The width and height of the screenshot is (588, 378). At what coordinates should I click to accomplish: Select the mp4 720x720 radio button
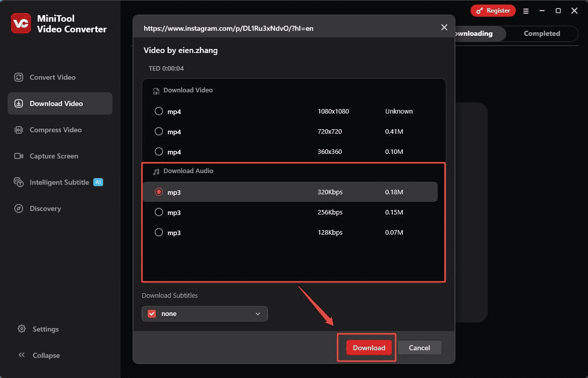tap(159, 131)
